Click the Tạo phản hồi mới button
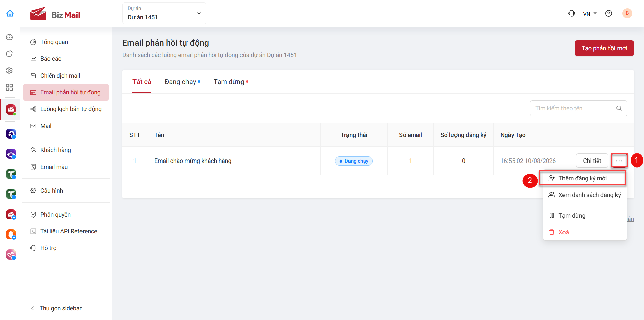Image resolution: width=644 pixels, height=320 pixels. [x=604, y=48]
